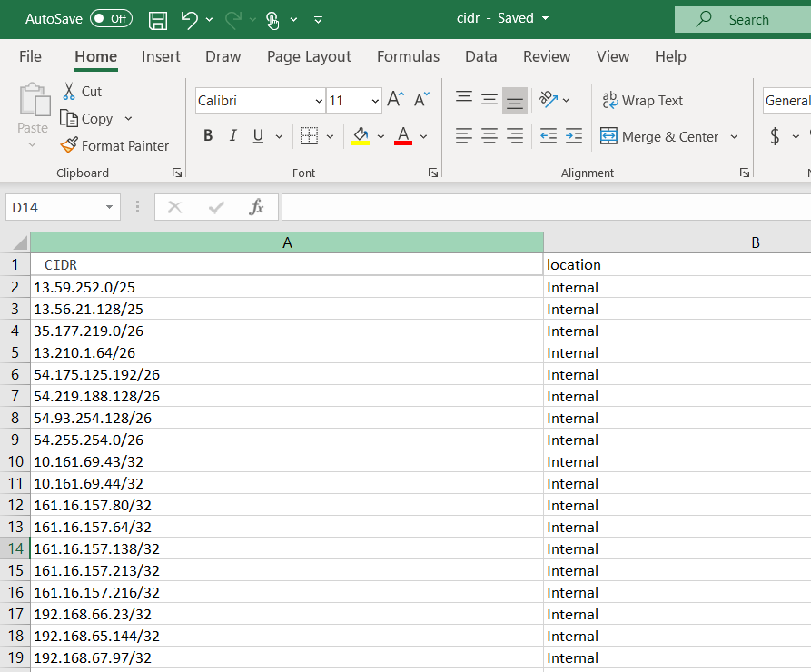Click the Increase Indent icon
The image size is (811, 672).
point(573,136)
